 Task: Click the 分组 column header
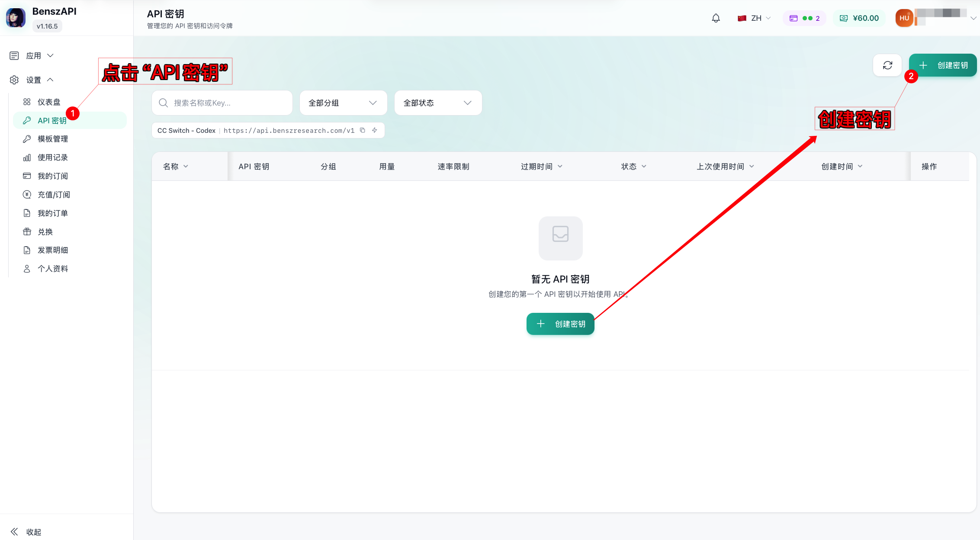(x=328, y=167)
